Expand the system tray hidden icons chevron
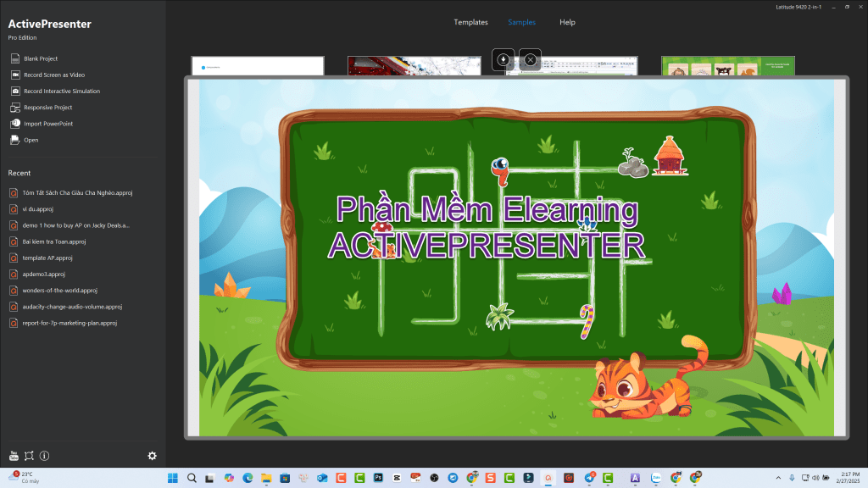This screenshot has width=868, height=488. pyautogui.click(x=778, y=478)
